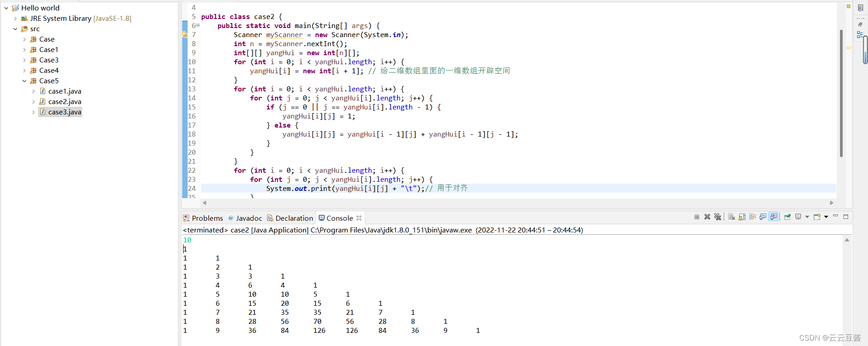Click the myScanner variable on line 7

tap(284, 35)
